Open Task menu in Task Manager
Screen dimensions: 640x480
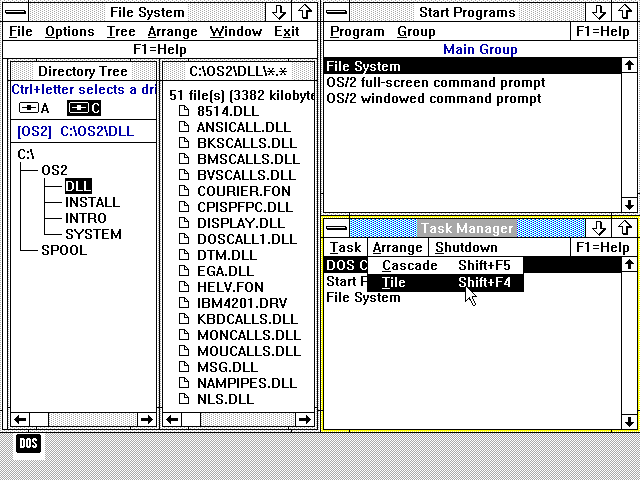point(345,247)
